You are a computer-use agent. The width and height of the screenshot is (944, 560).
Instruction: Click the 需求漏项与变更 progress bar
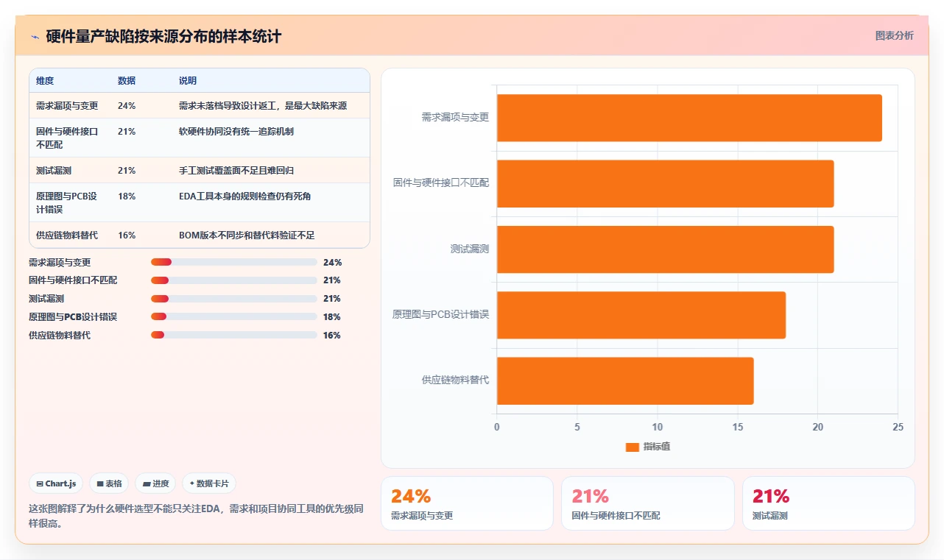coord(234,262)
